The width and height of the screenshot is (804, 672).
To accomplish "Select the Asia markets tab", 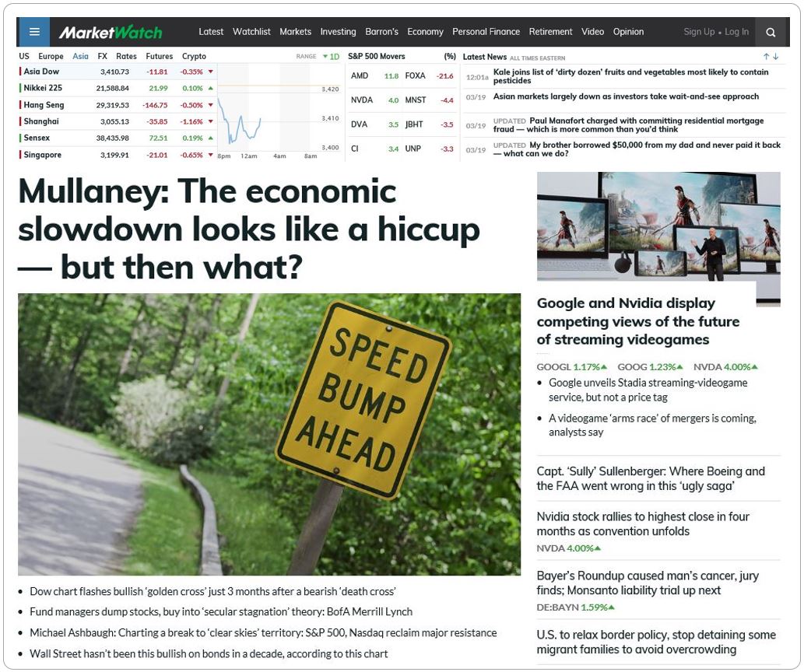I will pos(80,56).
